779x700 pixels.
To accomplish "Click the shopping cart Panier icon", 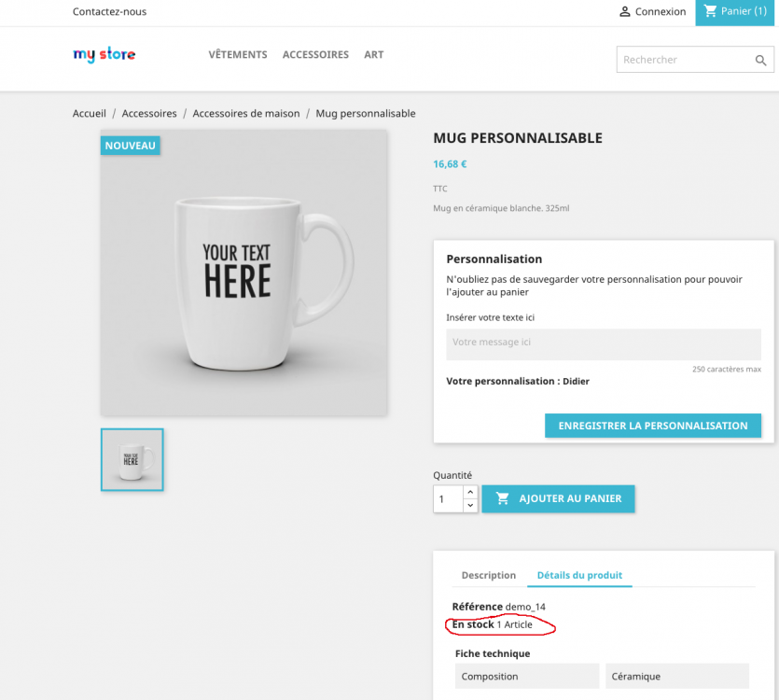I will click(711, 11).
